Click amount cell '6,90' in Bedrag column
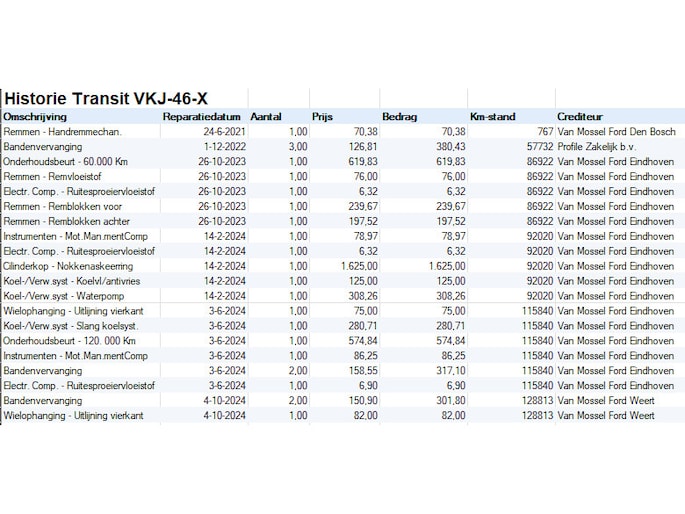Screen dimensions: 685x514 pyautogui.click(x=457, y=386)
